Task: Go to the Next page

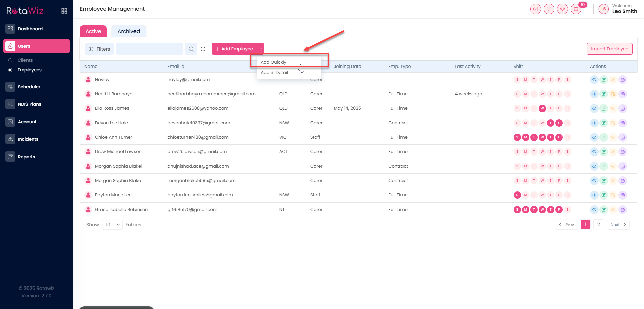Action: pyautogui.click(x=618, y=225)
